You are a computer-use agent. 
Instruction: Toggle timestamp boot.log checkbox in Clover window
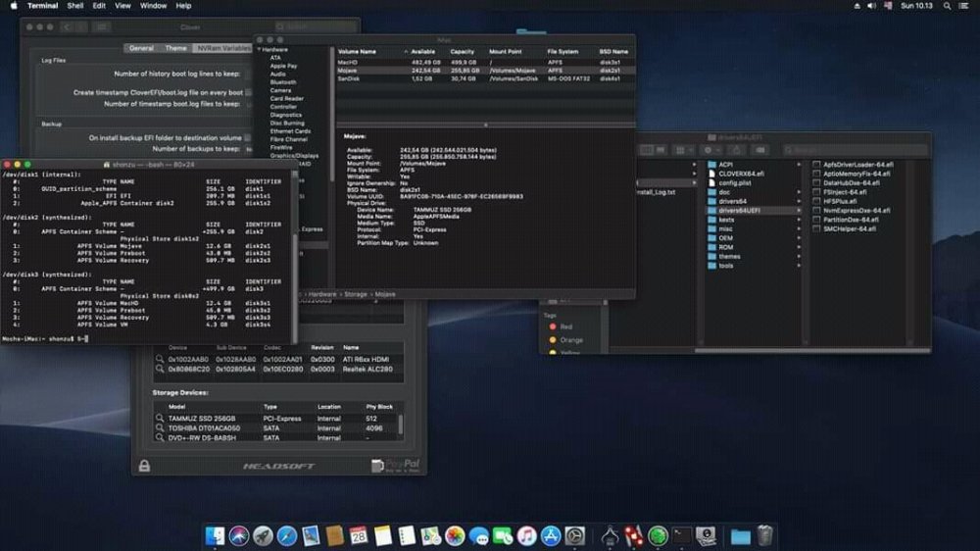coord(248,92)
